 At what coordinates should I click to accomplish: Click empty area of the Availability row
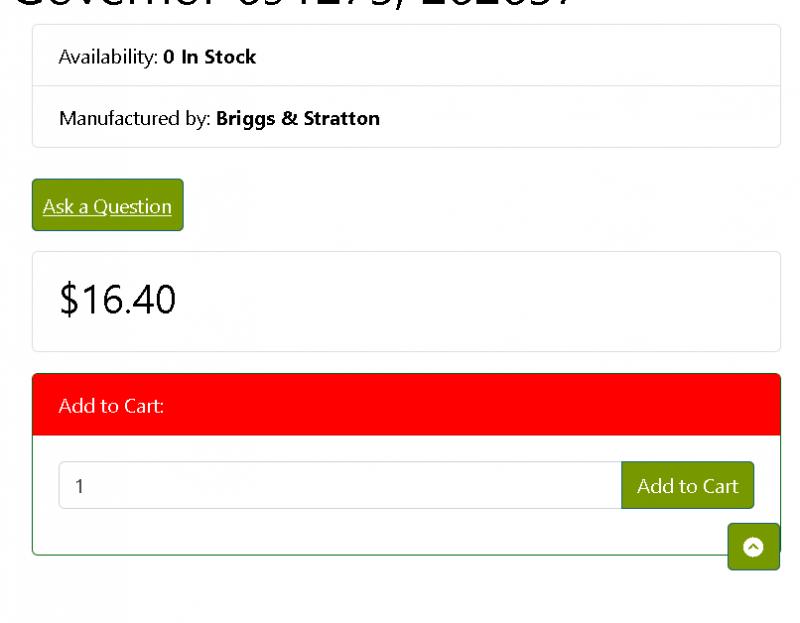coord(510,56)
